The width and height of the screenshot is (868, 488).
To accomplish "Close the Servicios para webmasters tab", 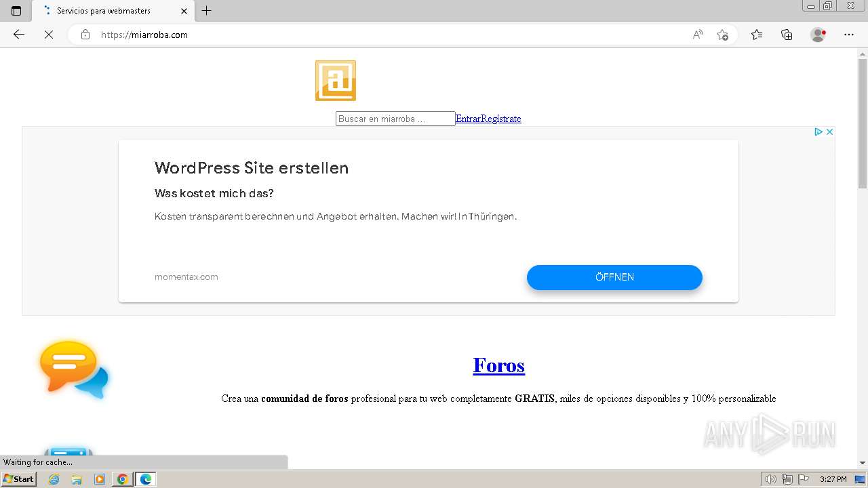I will (x=184, y=11).
